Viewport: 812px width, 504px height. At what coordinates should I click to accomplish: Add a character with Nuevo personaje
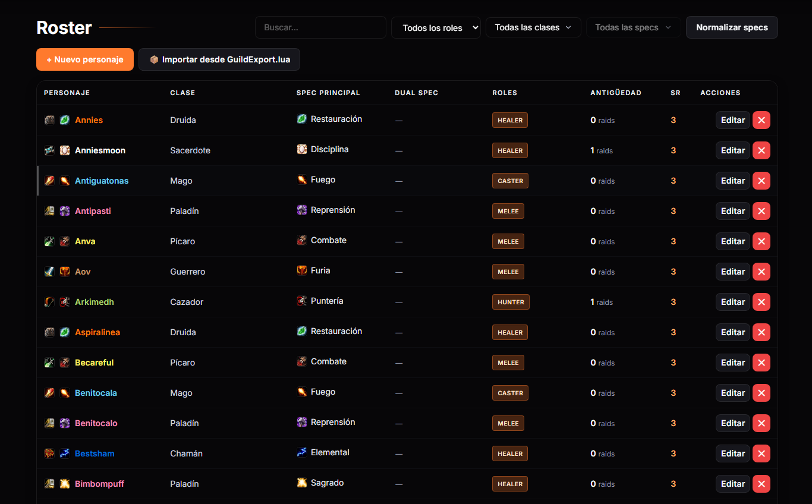[x=85, y=59]
